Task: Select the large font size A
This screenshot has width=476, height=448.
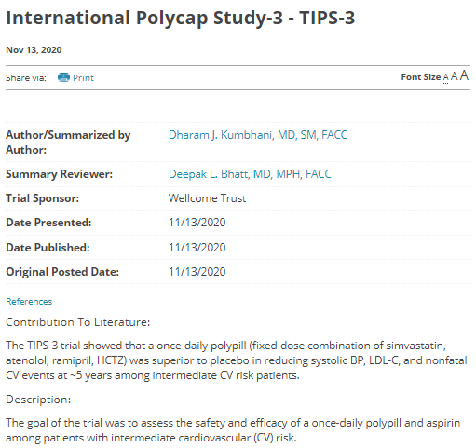Action: click(464, 75)
